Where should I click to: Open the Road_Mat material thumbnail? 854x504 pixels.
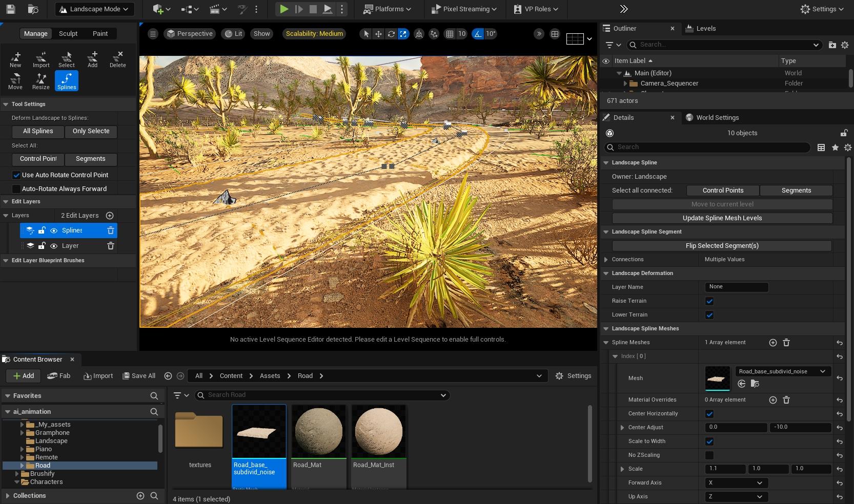[x=318, y=431]
